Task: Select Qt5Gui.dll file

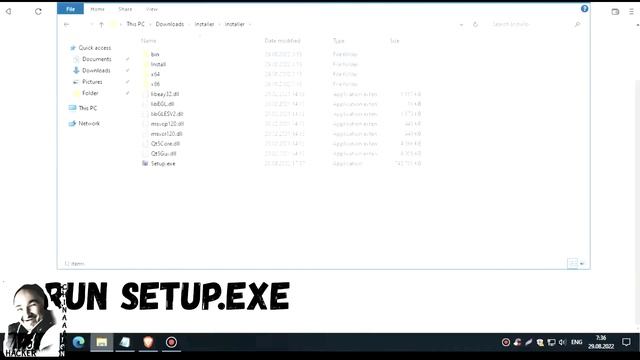Action: 163,154
